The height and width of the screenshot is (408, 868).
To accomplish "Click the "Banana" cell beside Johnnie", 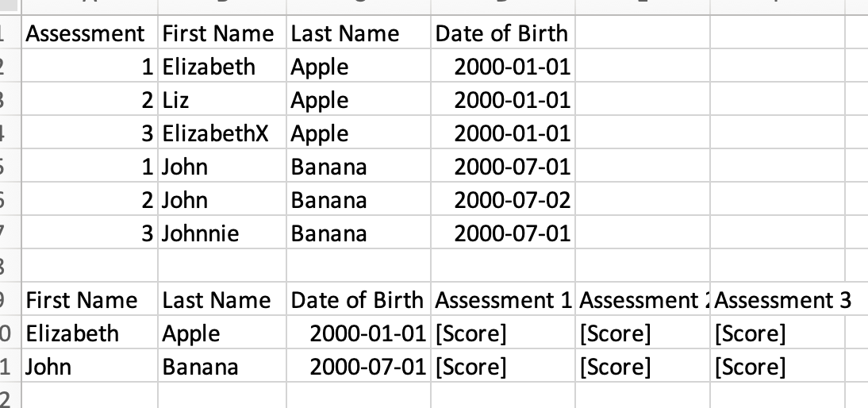I will tap(328, 233).
